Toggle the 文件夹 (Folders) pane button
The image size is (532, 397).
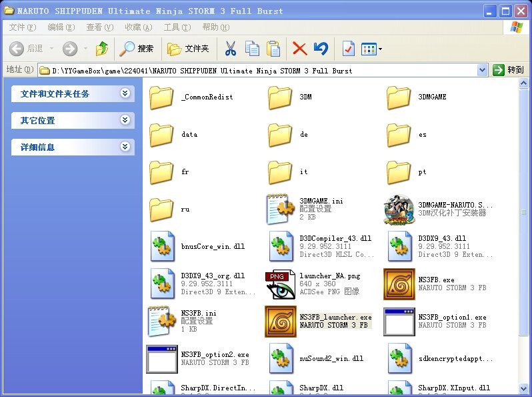(188, 49)
